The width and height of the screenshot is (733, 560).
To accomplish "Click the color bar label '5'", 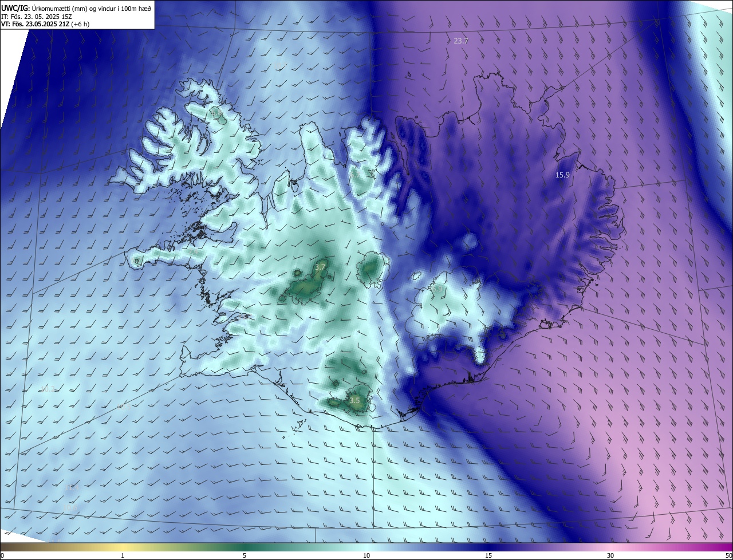I will click(245, 555).
